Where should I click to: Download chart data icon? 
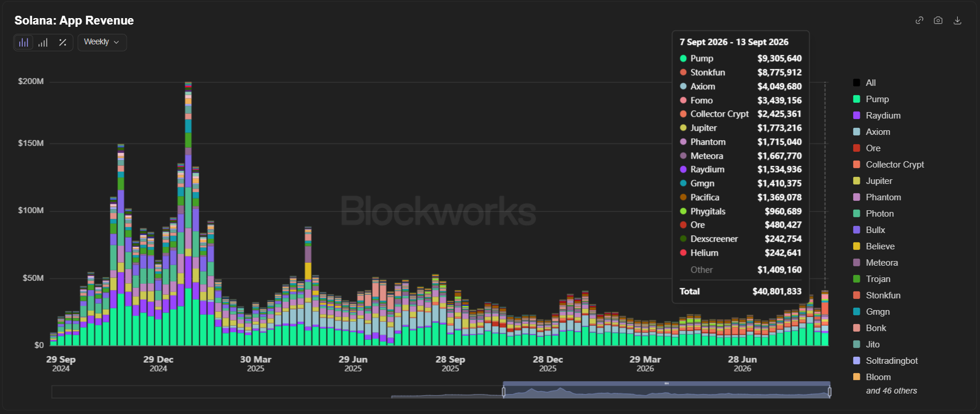coord(957,20)
